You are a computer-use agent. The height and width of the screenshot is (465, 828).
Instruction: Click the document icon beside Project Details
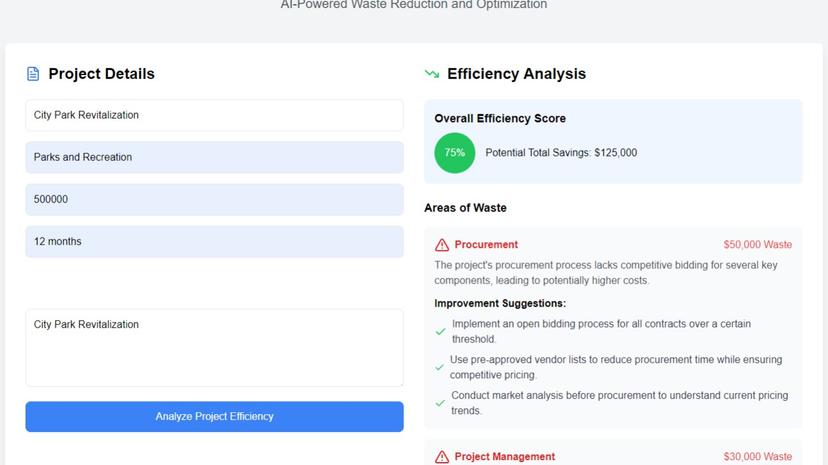point(33,74)
